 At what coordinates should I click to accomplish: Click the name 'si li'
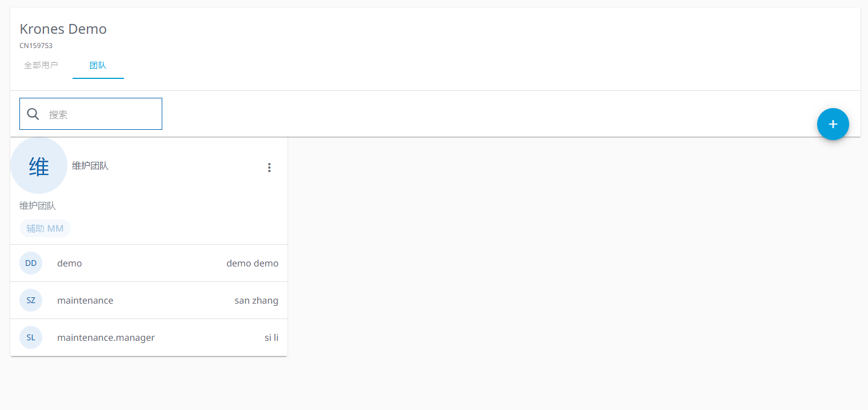[x=271, y=337]
